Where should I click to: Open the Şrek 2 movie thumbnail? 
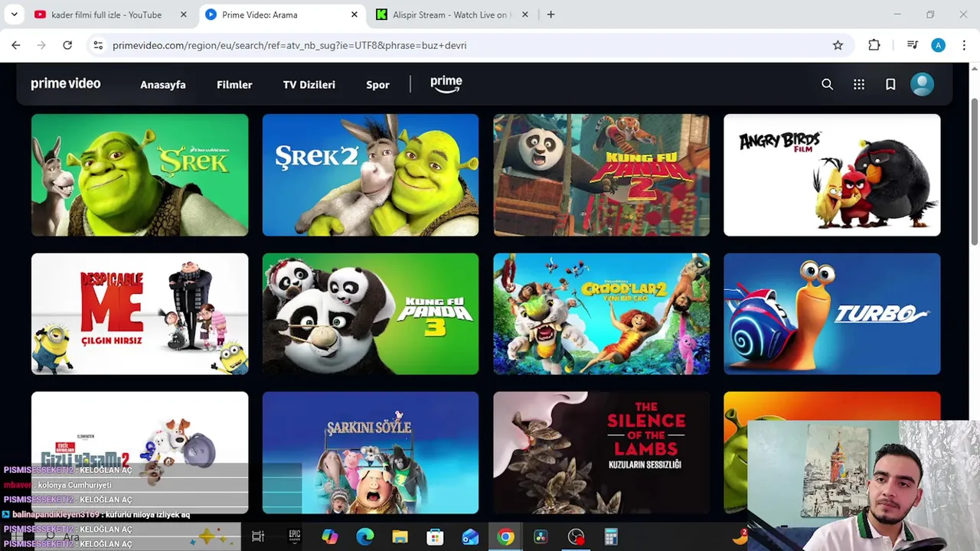click(x=371, y=174)
